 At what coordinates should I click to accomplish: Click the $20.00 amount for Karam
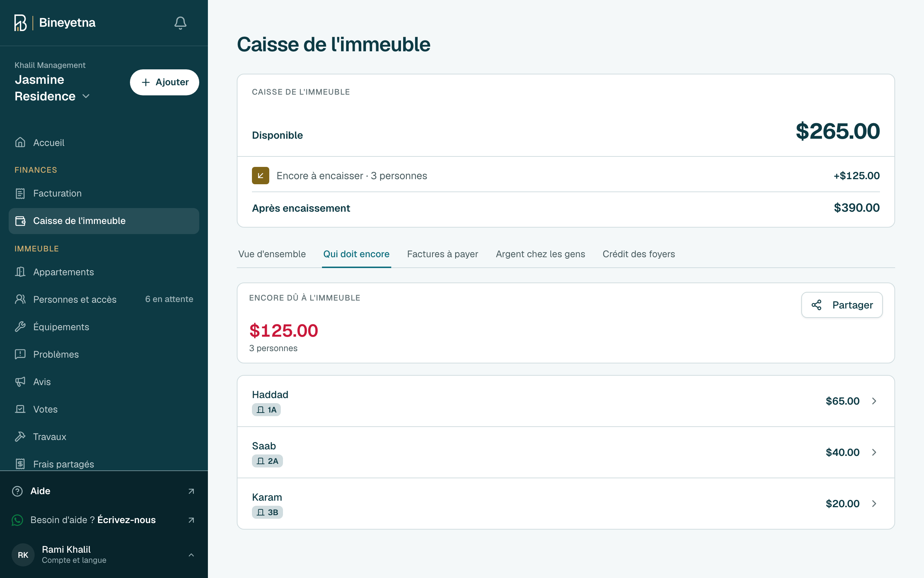click(842, 504)
